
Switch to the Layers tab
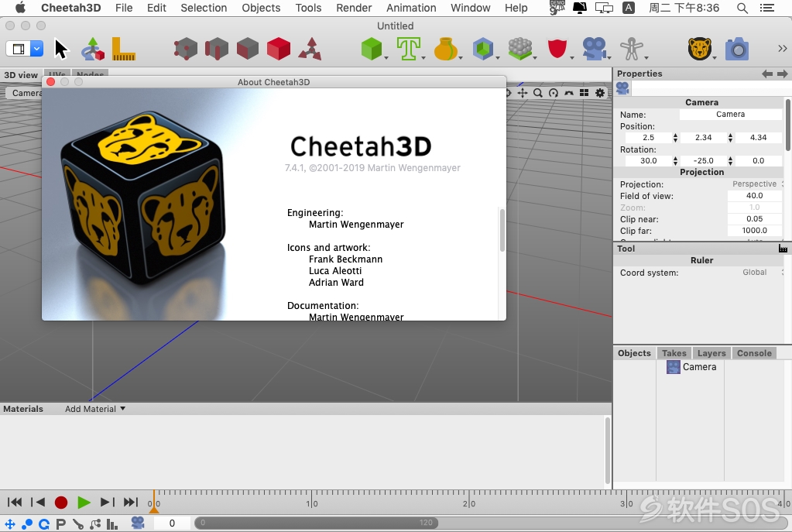pyautogui.click(x=711, y=353)
